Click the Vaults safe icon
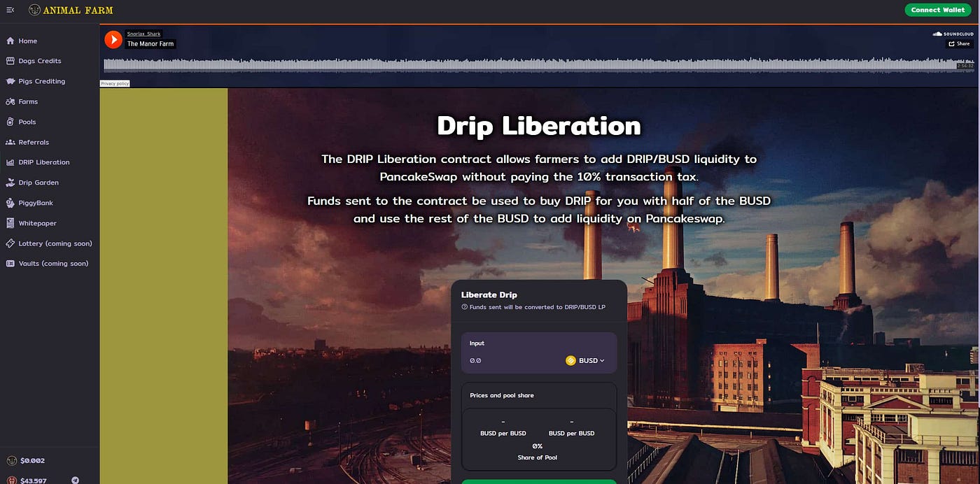The width and height of the screenshot is (980, 484). tap(10, 264)
